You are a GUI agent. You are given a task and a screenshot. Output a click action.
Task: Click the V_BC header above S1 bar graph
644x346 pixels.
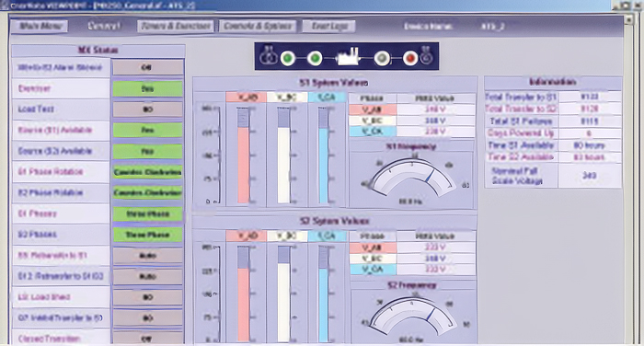coord(286,98)
